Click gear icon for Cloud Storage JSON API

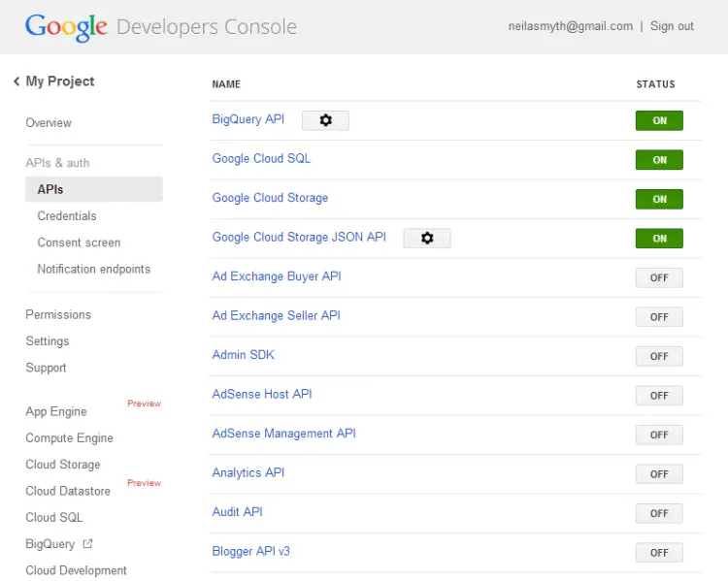tap(427, 238)
